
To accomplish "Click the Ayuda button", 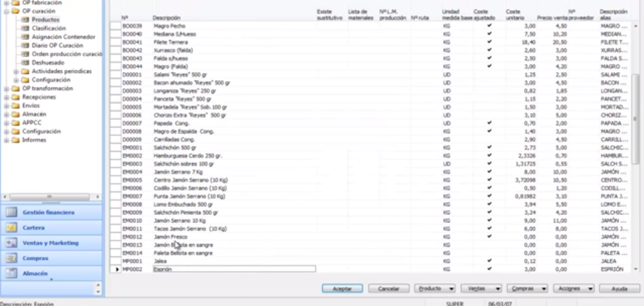I will click(619, 288).
